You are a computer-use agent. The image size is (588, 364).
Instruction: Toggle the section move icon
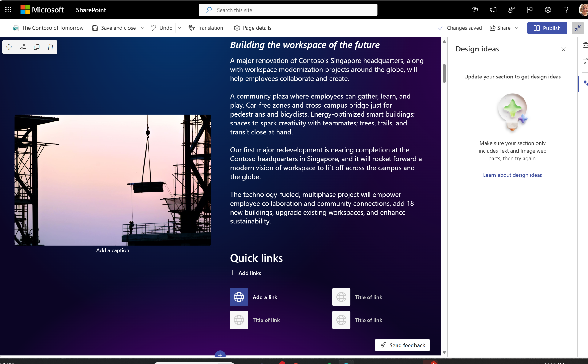click(x=9, y=47)
